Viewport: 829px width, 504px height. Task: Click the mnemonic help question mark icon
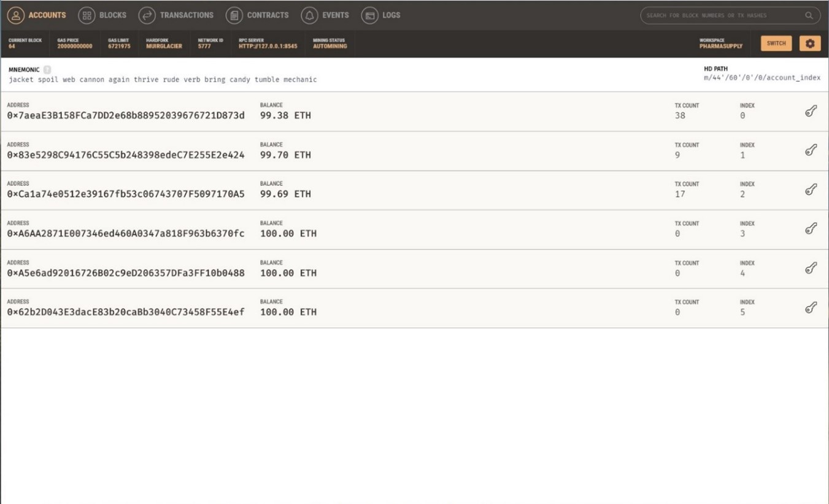click(47, 70)
